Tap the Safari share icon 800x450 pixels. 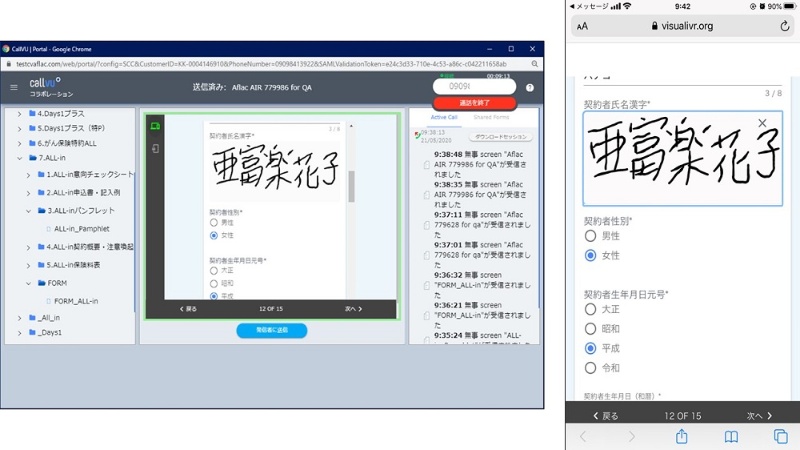[x=682, y=437]
